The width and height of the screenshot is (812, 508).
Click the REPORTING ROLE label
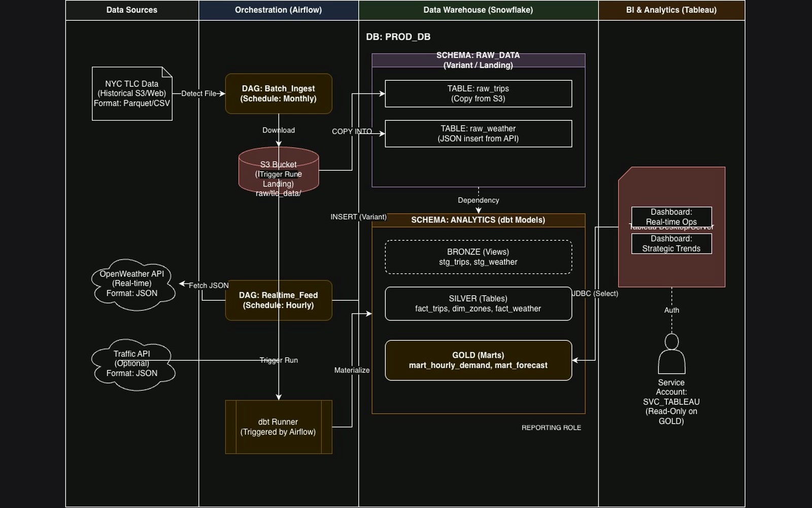(551, 428)
